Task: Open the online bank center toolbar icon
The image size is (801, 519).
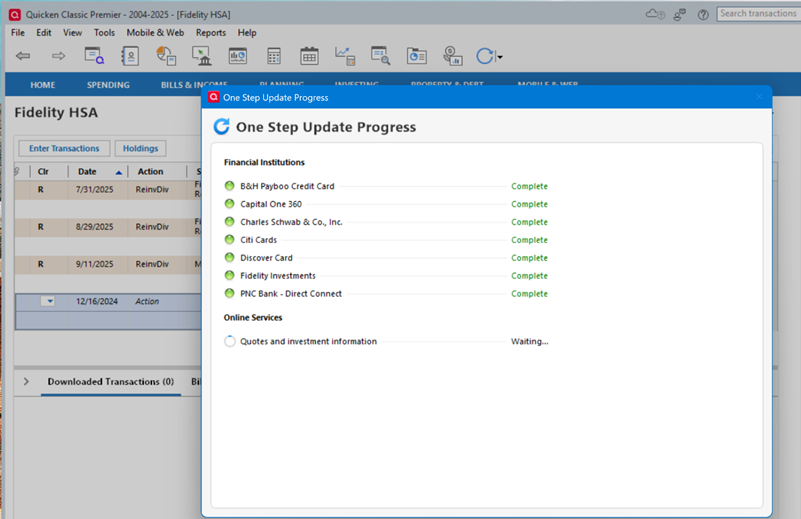Action: (x=202, y=56)
